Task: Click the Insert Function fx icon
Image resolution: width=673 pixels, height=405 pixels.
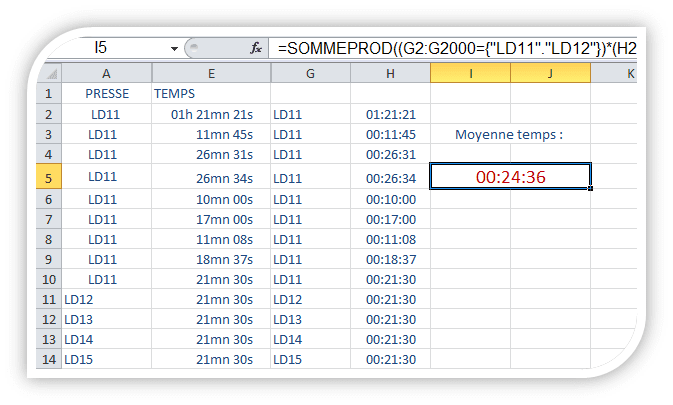Action: [256, 47]
